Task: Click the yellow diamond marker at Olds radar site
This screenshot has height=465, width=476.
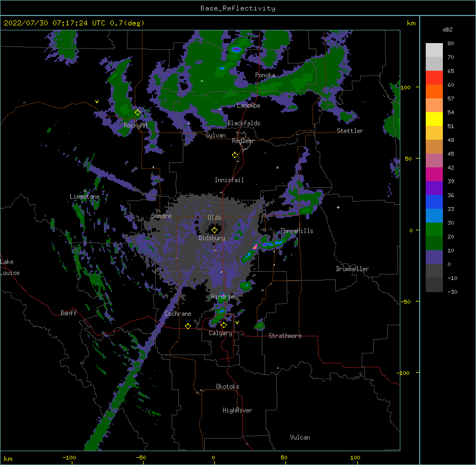Action: pyautogui.click(x=214, y=230)
